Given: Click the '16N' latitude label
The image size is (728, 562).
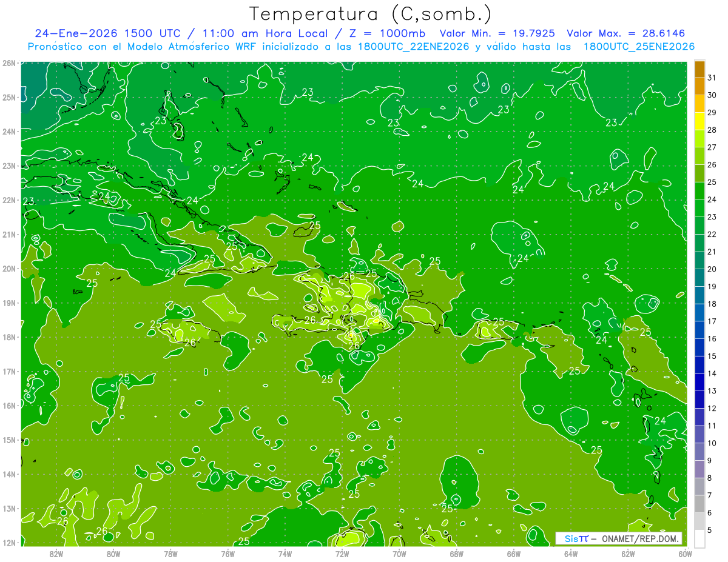Looking at the screenshot, I should pos(8,406).
